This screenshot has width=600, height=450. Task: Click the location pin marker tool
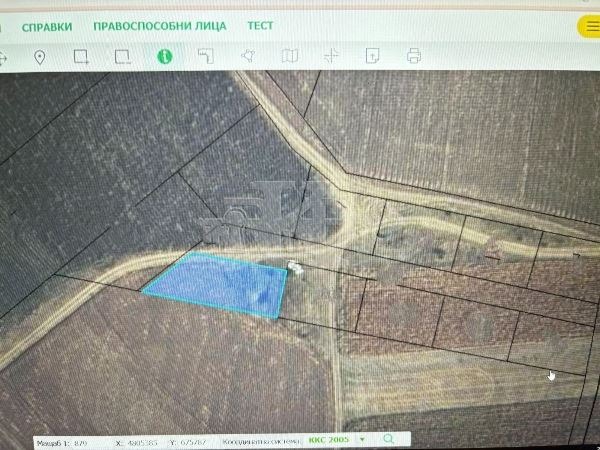pyautogui.click(x=40, y=57)
